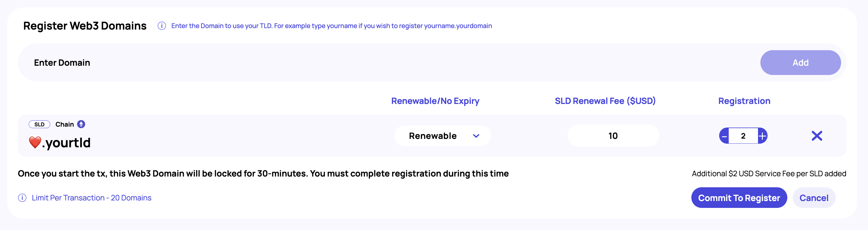Decrease registration count with minus button
Viewport: 868px width, 230px height.
coord(724,136)
